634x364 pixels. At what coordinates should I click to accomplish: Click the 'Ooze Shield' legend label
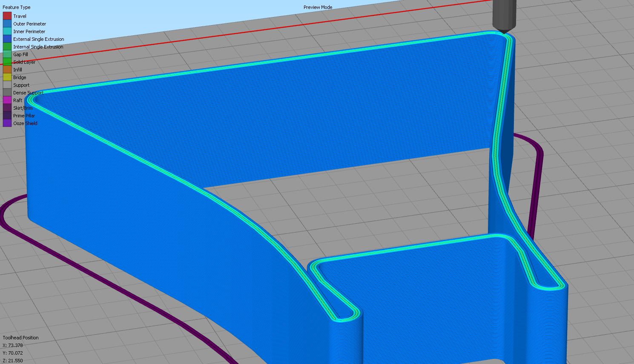coord(25,123)
